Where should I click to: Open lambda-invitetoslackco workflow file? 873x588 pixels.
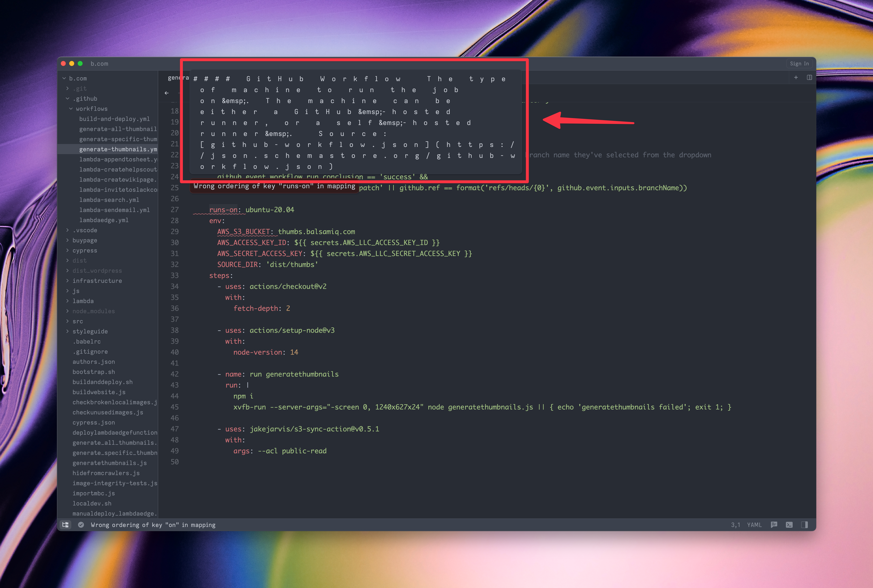(118, 190)
